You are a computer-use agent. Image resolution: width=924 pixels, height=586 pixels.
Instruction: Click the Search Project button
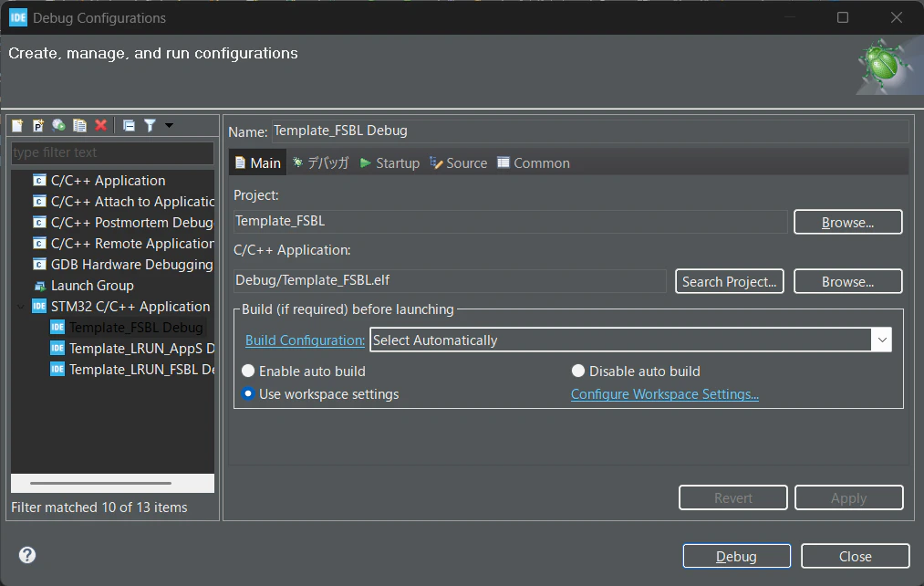729,281
